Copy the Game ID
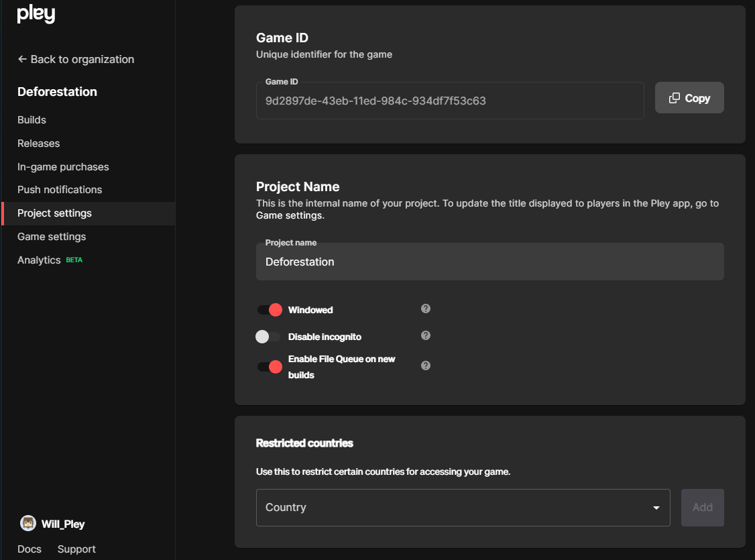The height and width of the screenshot is (560, 755). (x=689, y=98)
